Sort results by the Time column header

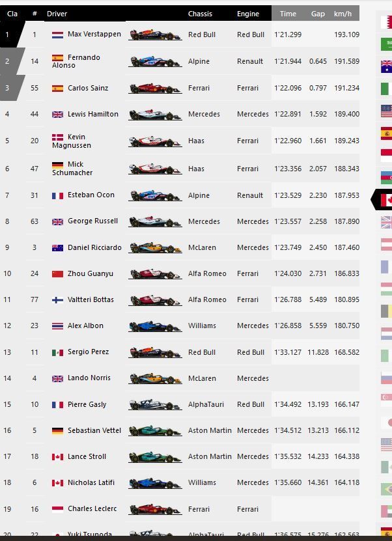click(288, 13)
